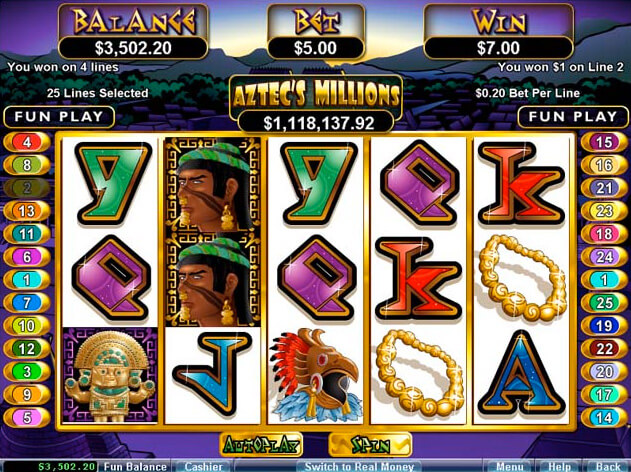This screenshot has width=631, height=472.
Task: Switch to Real Money mode
Action: [359, 467]
